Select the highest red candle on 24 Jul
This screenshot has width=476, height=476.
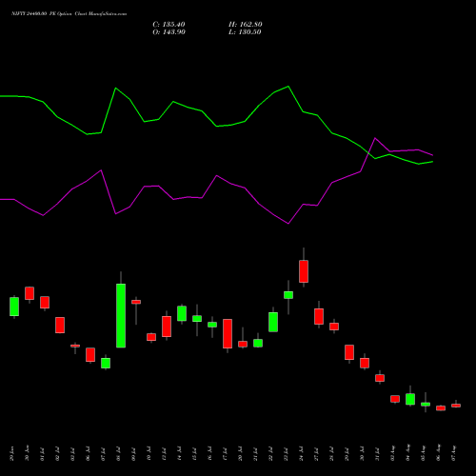pos(304,271)
